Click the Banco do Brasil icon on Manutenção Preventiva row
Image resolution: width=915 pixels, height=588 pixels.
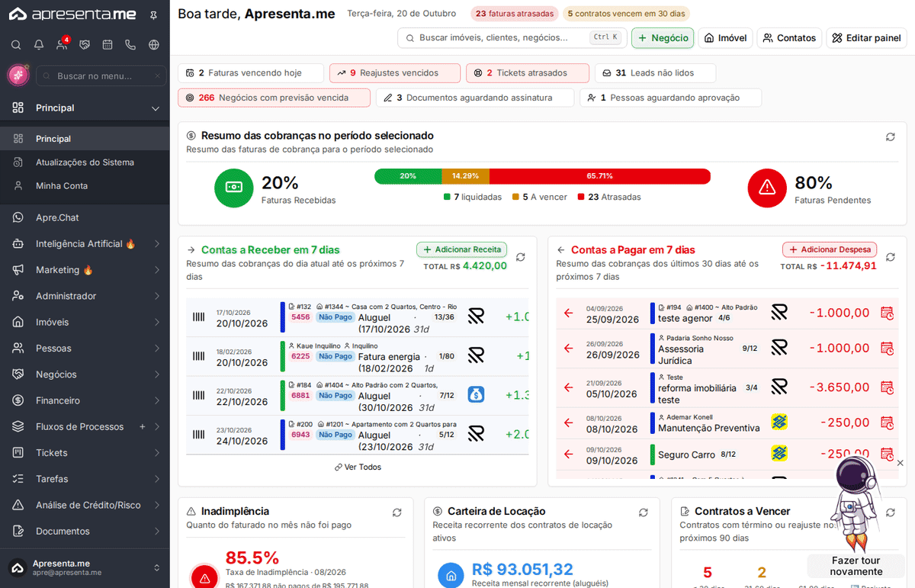779,422
